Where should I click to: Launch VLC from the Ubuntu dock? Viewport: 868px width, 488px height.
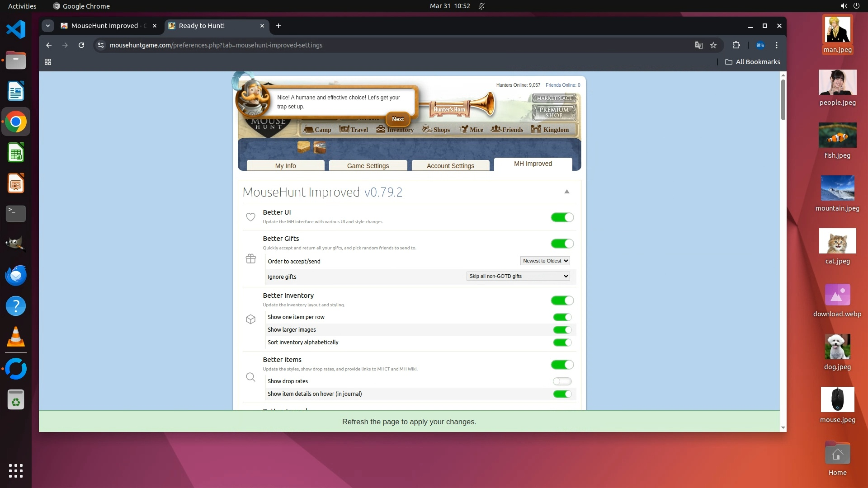click(16, 337)
